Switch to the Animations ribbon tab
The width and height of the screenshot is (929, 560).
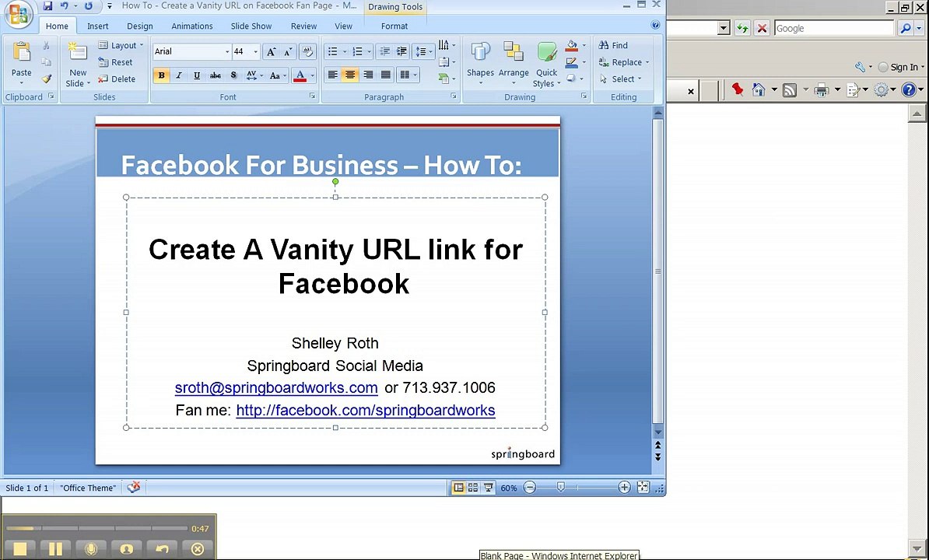[192, 26]
